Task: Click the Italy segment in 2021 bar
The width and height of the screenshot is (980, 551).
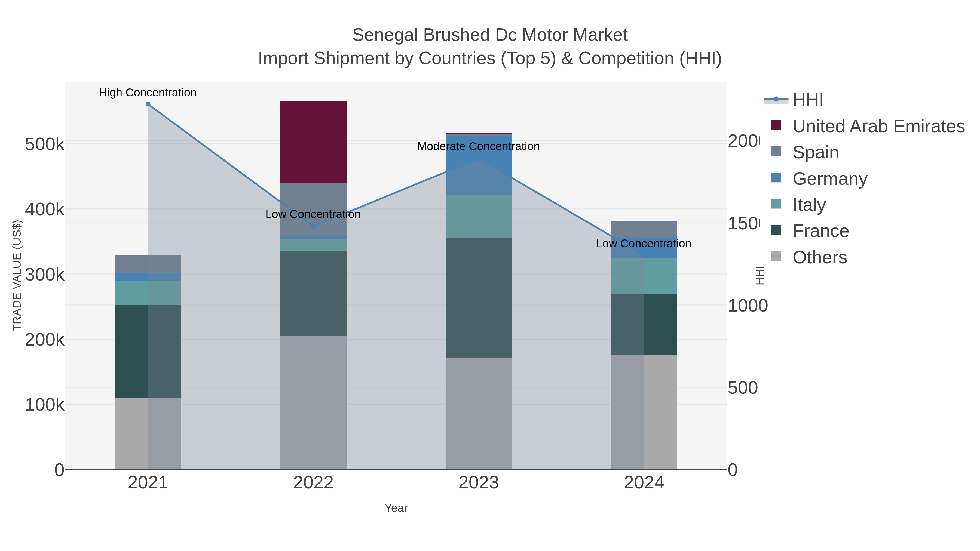Action: (x=148, y=293)
